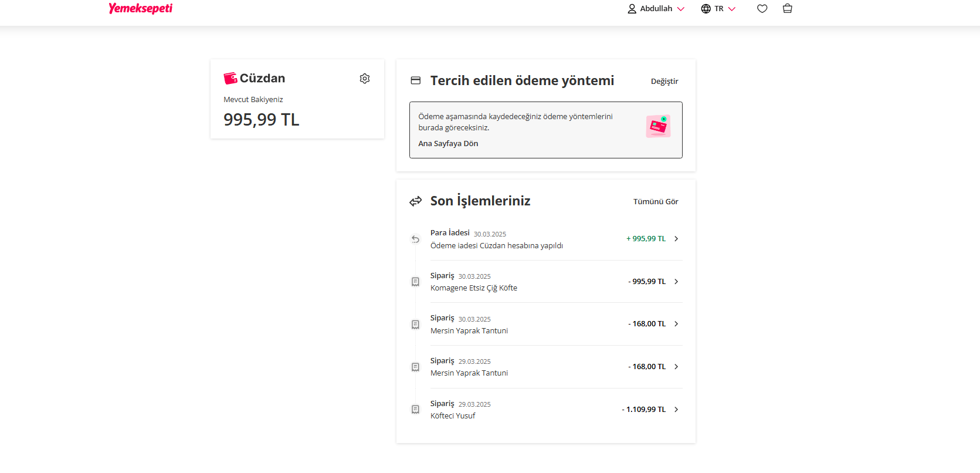This screenshot has width=980, height=473.
Task: Click the - 1.109,99 TL order amount
Action: pos(644,410)
